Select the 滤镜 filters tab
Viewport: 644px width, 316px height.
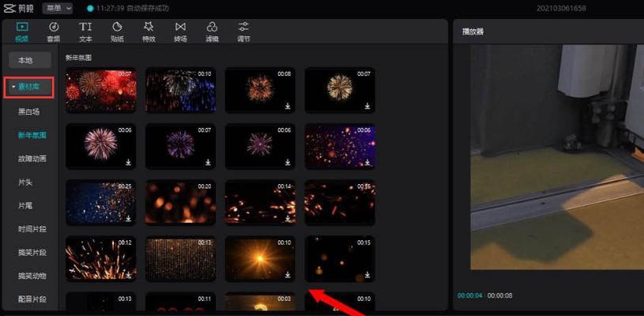click(212, 32)
